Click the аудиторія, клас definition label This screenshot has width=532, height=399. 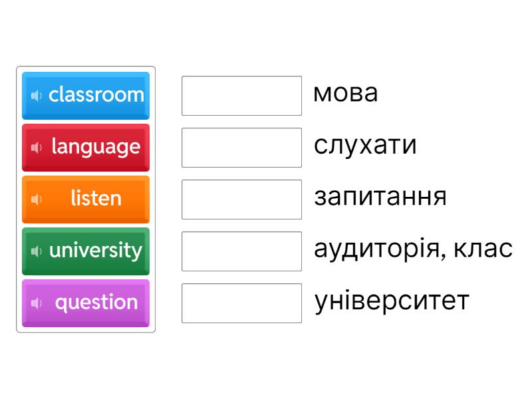tap(412, 249)
